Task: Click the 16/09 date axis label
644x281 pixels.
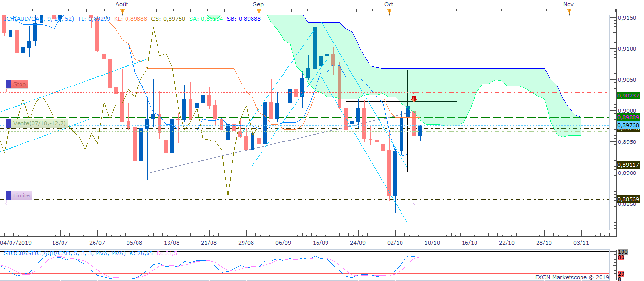Action: [x=321, y=242]
